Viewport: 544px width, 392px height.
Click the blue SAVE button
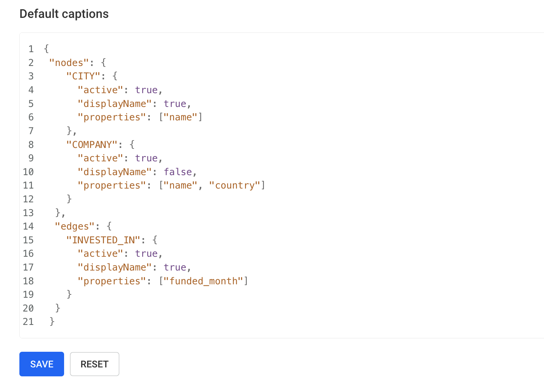42,364
